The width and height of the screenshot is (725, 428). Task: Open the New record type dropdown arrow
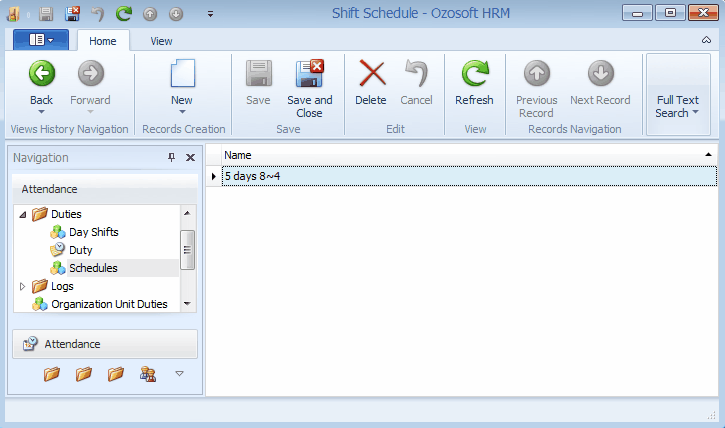pyautogui.click(x=182, y=112)
